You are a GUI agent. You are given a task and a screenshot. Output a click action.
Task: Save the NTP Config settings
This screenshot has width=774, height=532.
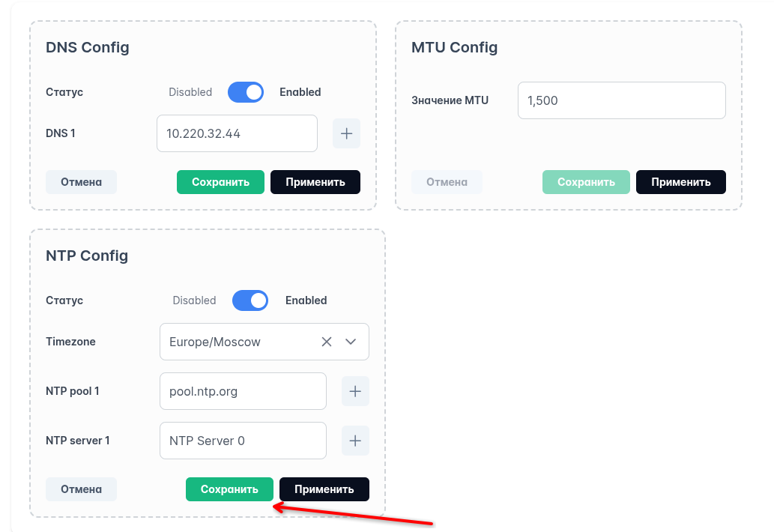tap(229, 489)
